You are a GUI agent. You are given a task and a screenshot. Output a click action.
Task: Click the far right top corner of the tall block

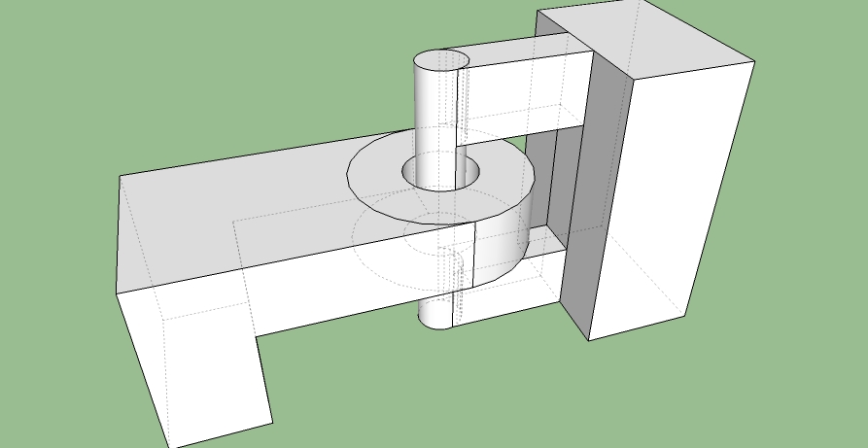(754, 63)
